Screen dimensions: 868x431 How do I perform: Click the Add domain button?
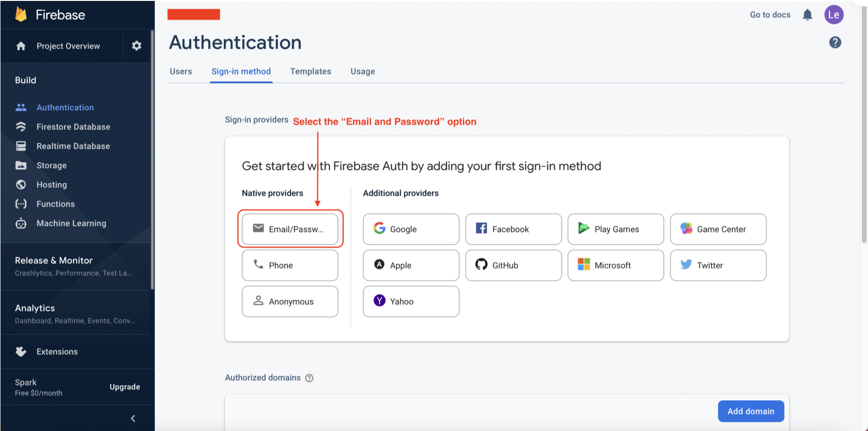[x=750, y=411]
